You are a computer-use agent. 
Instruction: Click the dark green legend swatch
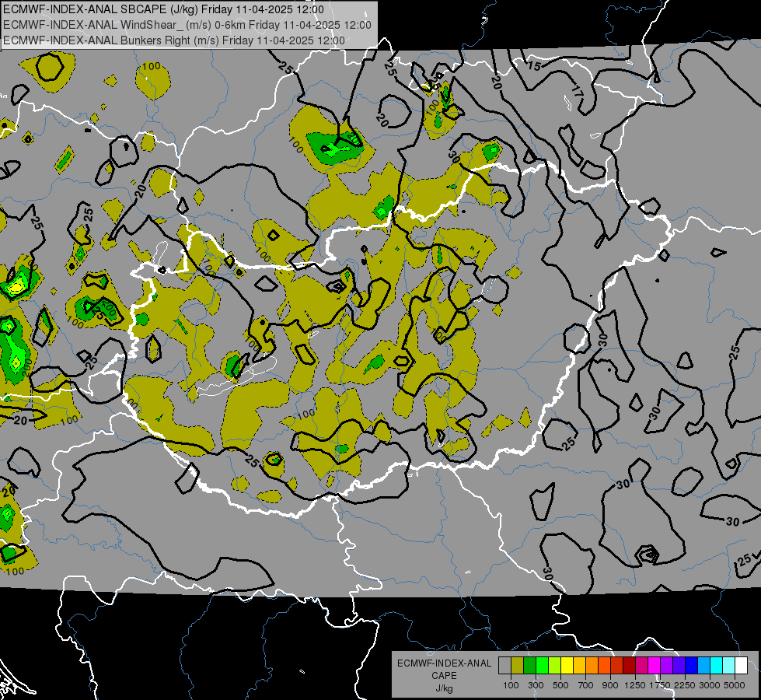click(x=529, y=666)
